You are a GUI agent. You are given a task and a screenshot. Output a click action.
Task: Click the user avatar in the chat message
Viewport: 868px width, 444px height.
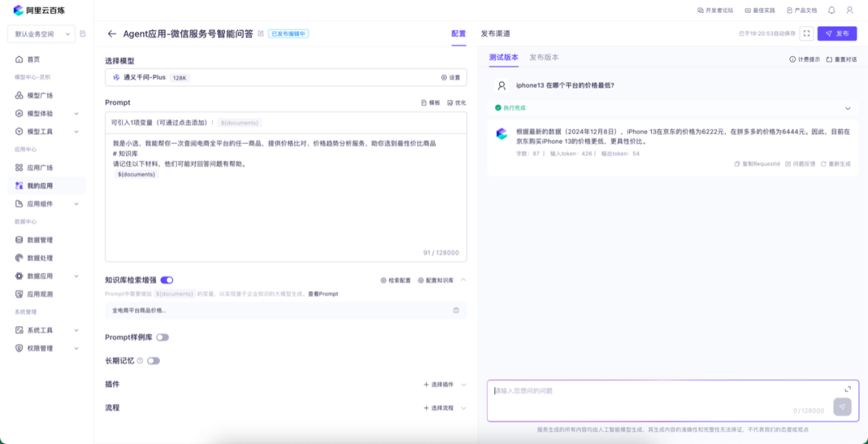(x=502, y=86)
